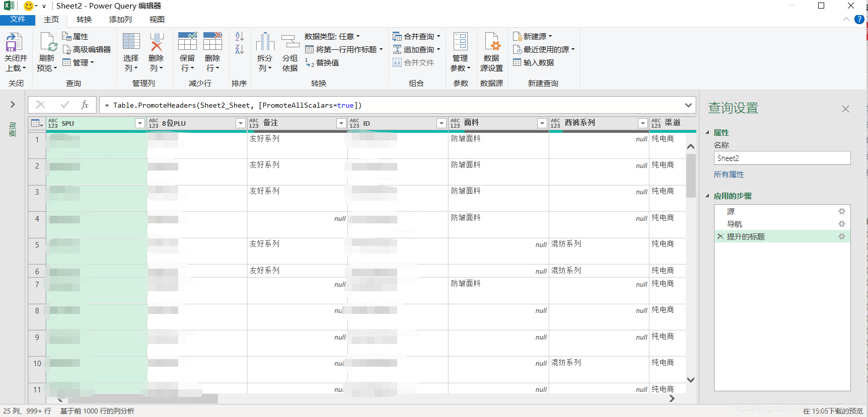Open the 西裤系列 column filter dropdown

(642, 123)
